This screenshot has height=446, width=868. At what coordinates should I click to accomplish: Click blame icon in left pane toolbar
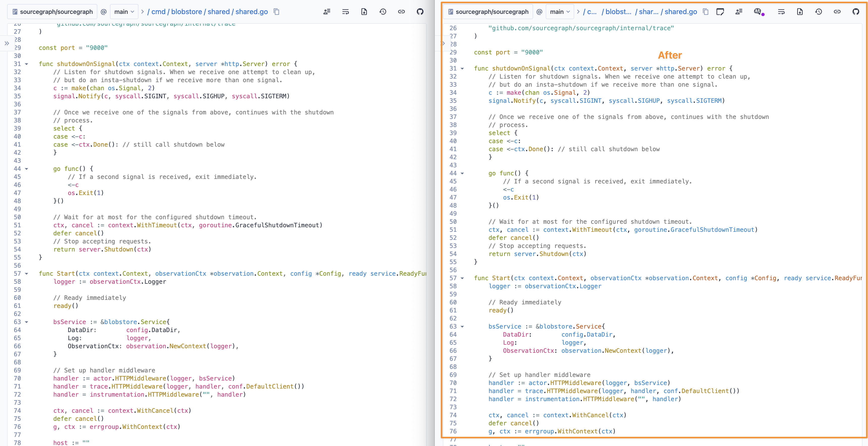pos(327,12)
